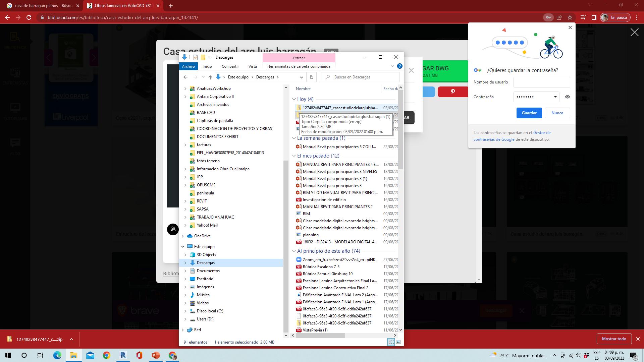Open the address bar history dropdown
This screenshot has width=644, height=362.
click(x=301, y=77)
